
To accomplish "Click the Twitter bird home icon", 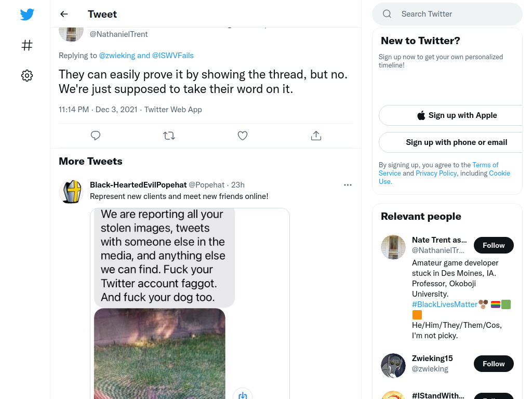I will click(27, 14).
